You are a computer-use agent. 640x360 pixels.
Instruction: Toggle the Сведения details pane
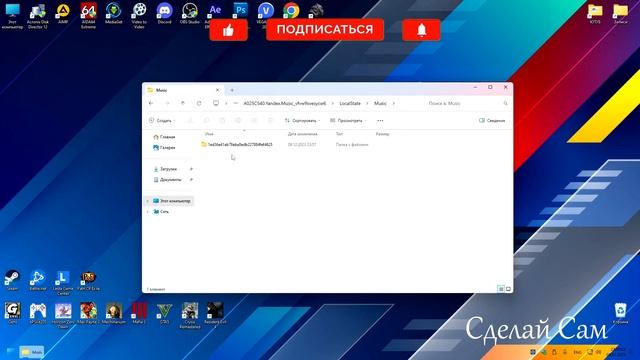(x=492, y=120)
